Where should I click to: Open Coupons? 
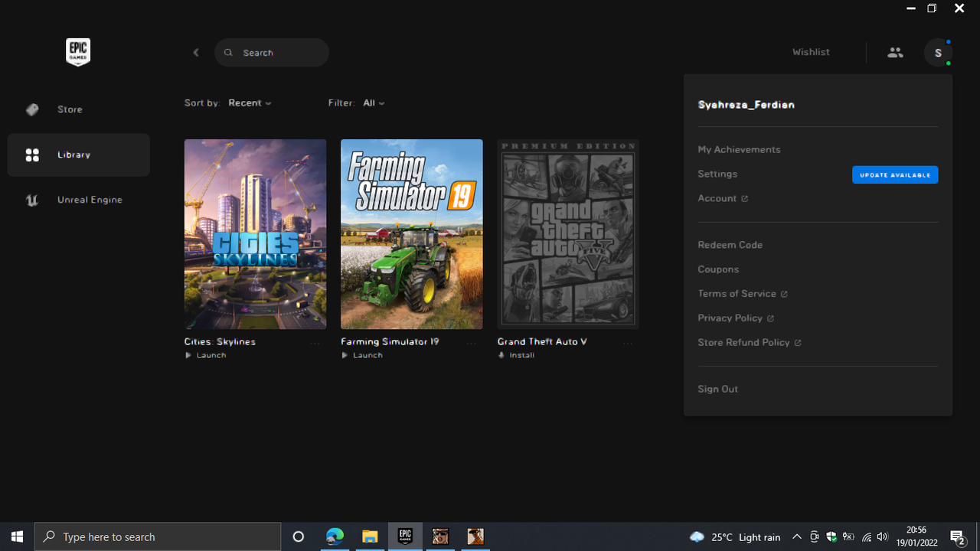click(718, 269)
